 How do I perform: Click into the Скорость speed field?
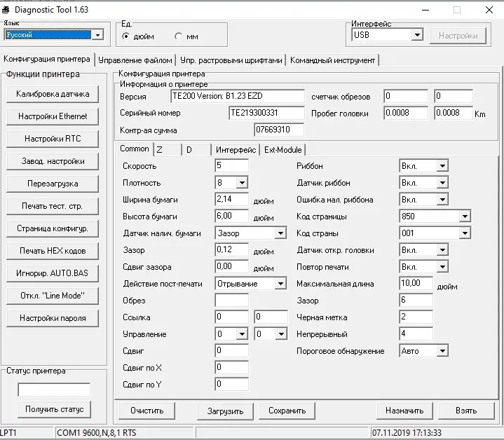[x=231, y=166]
